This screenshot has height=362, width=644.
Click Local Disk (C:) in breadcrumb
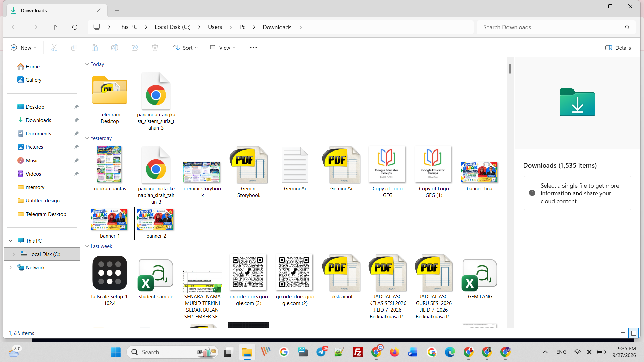172,27
